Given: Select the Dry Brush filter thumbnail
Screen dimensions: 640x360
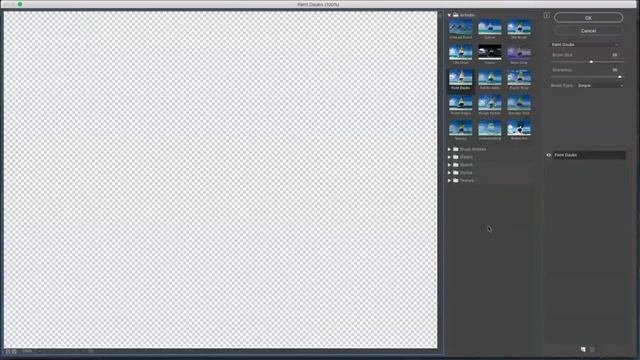Looking at the screenshot, I should pyautogui.click(x=519, y=27).
